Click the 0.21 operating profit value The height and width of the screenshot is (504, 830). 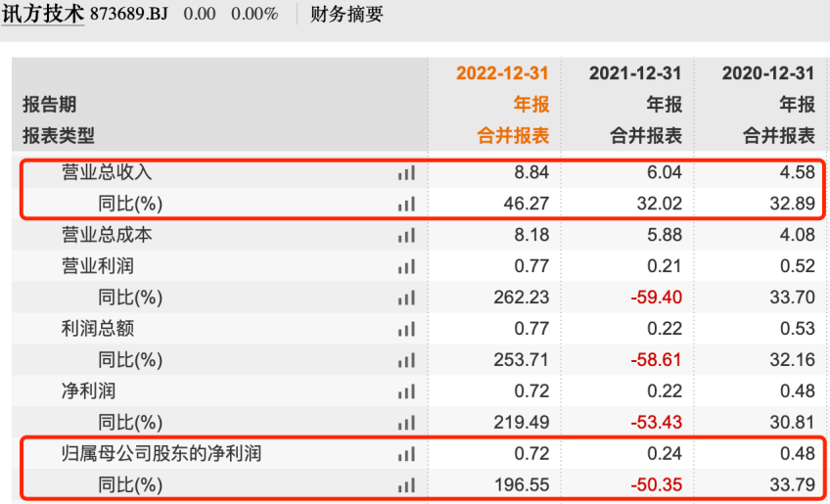click(x=665, y=266)
